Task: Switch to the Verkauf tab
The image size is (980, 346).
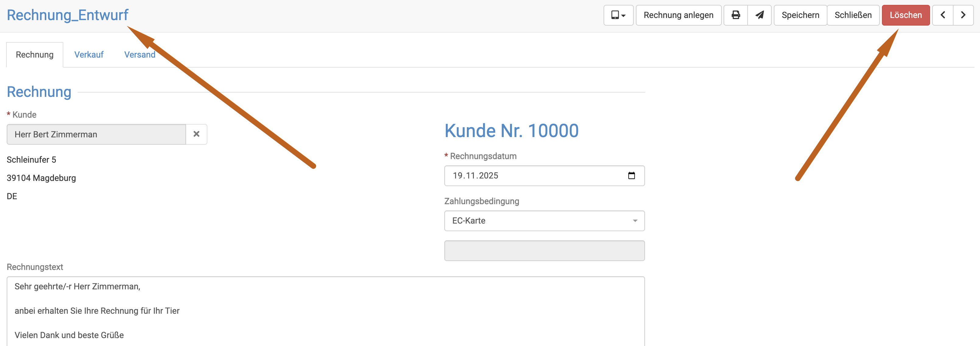Action: click(89, 55)
